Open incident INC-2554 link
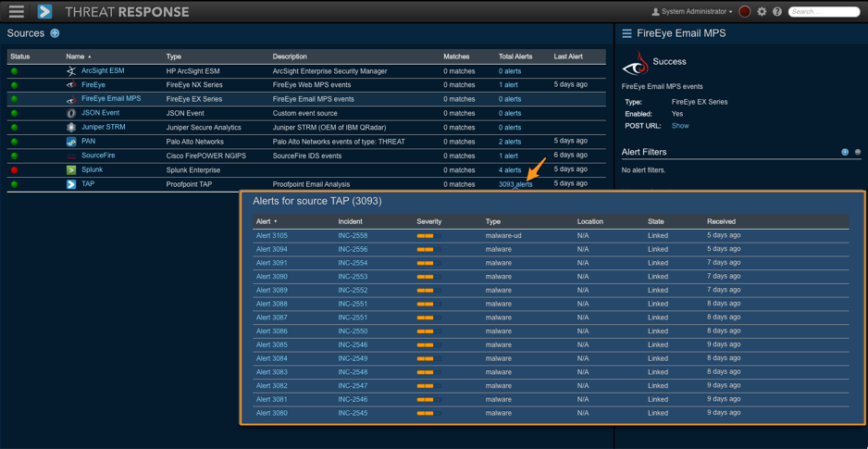Image resolution: width=868 pixels, height=449 pixels. [x=353, y=262]
